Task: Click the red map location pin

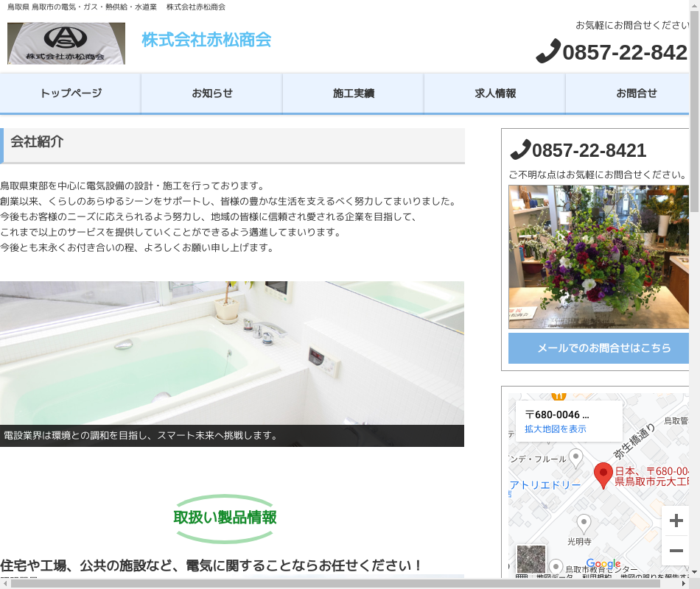Action: (603, 474)
